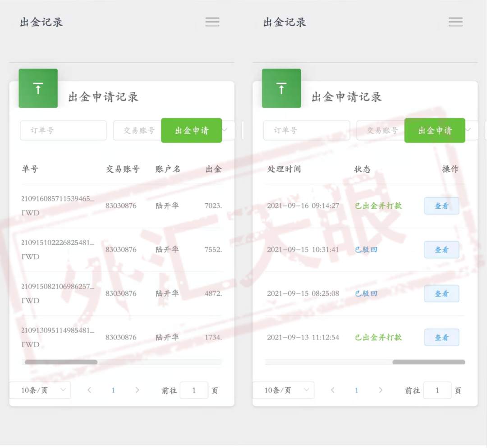Expand dropdown chevron beside right 出金申请 button

coord(469,130)
